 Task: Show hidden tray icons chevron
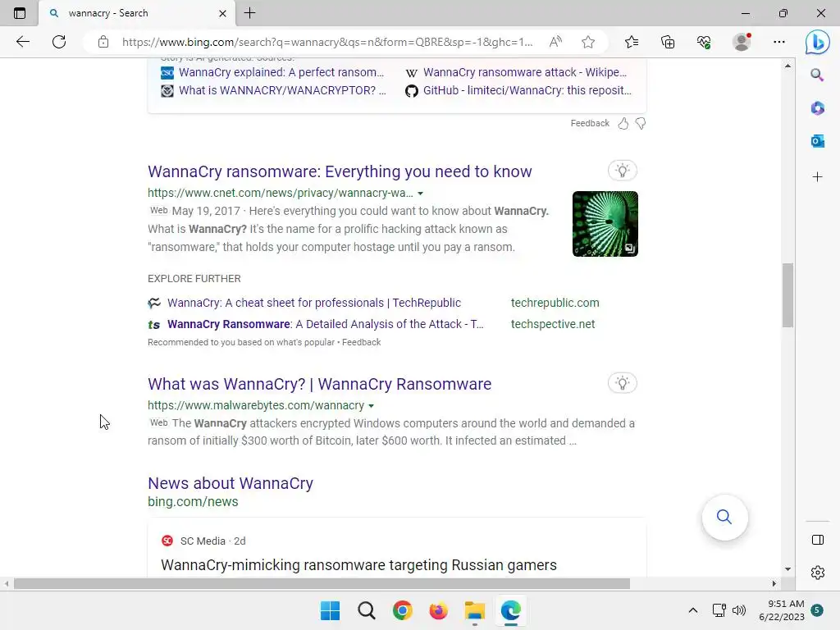(x=692, y=610)
